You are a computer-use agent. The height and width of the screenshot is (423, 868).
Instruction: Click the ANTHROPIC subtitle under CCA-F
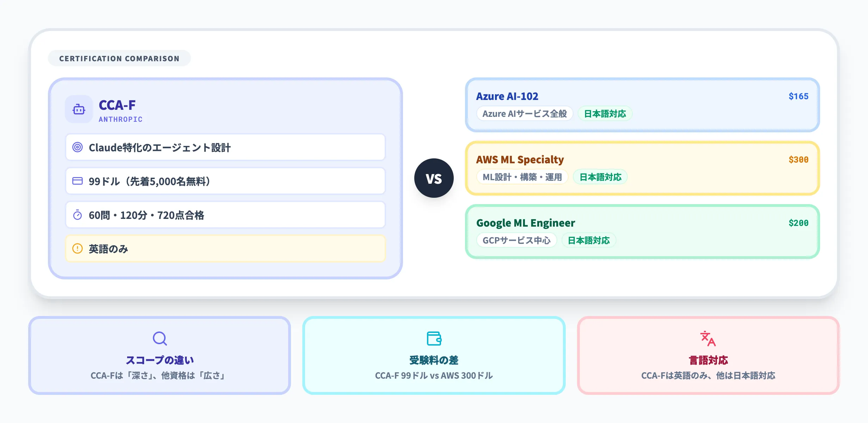click(x=120, y=119)
